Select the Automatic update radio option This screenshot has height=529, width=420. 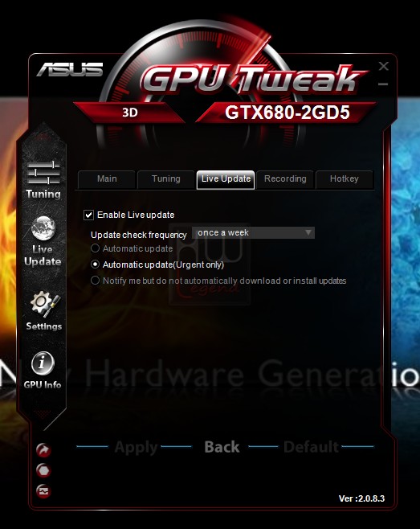tap(95, 248)
